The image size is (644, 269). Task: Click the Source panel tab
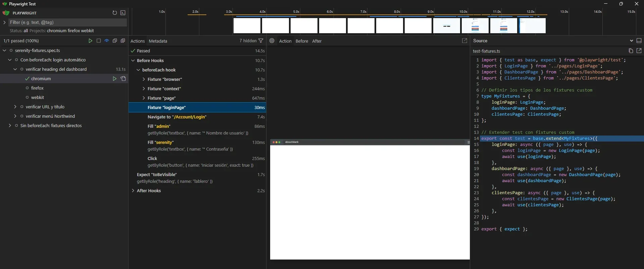tap(480, 41)
